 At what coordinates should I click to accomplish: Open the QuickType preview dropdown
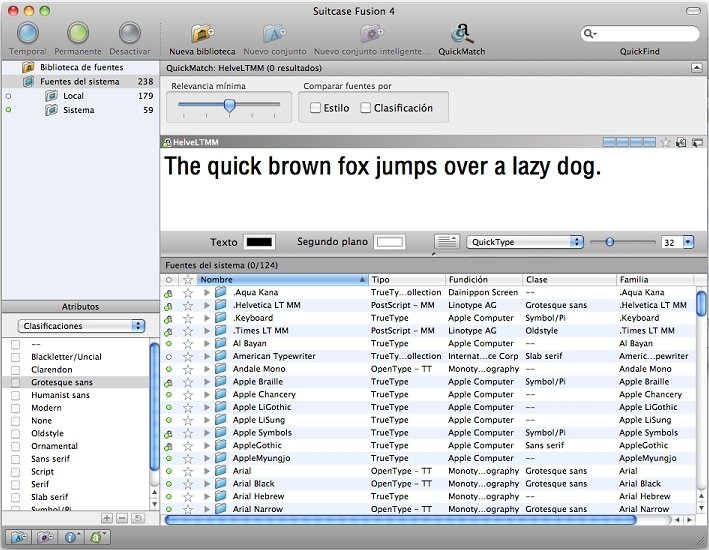(x=525, y=242)
